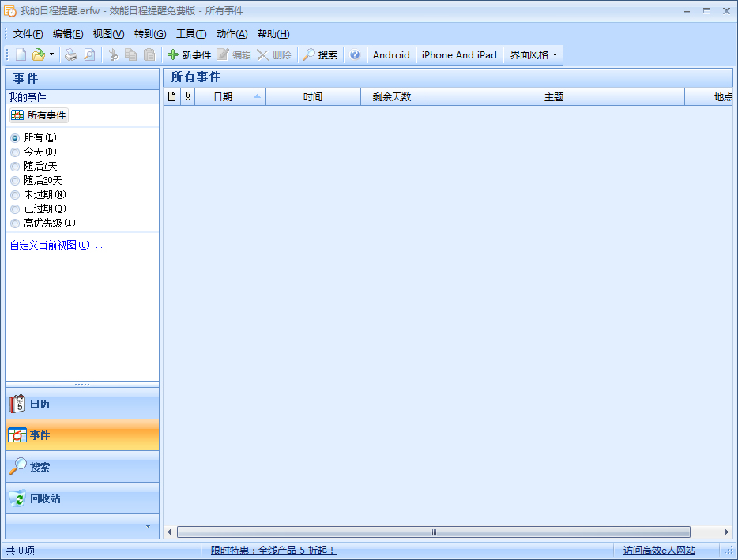Image resolution: width=738 pixels, height=560 pixels.
Task: Click the Android toolbar button
Action: tap(391, 55)
